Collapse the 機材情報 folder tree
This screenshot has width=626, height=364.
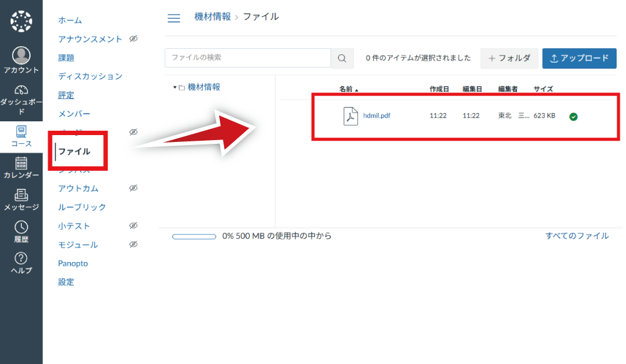pyautogui.click(x=175, y=88)
